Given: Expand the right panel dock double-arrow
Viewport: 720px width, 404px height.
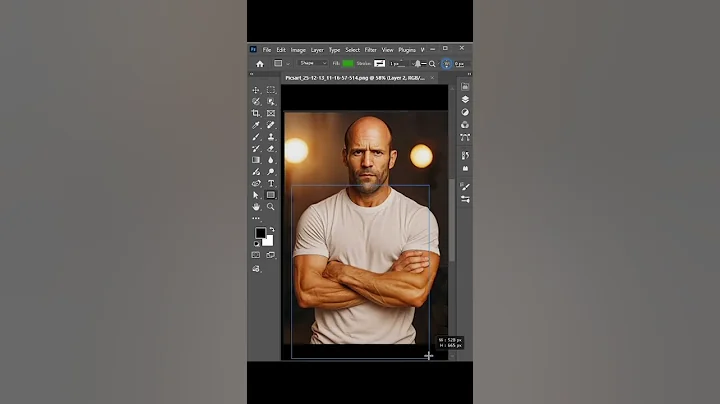Looking at the screenshot, I should [x=469, y=74].
